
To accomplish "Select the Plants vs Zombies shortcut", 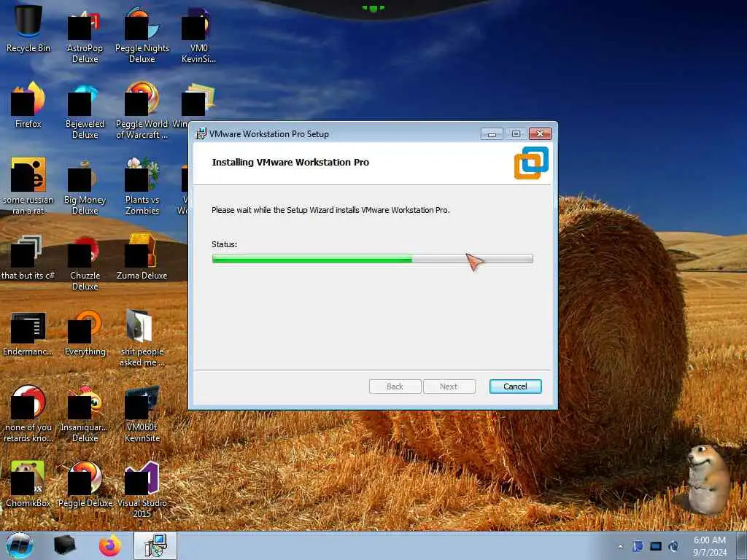I will point(142,187).
